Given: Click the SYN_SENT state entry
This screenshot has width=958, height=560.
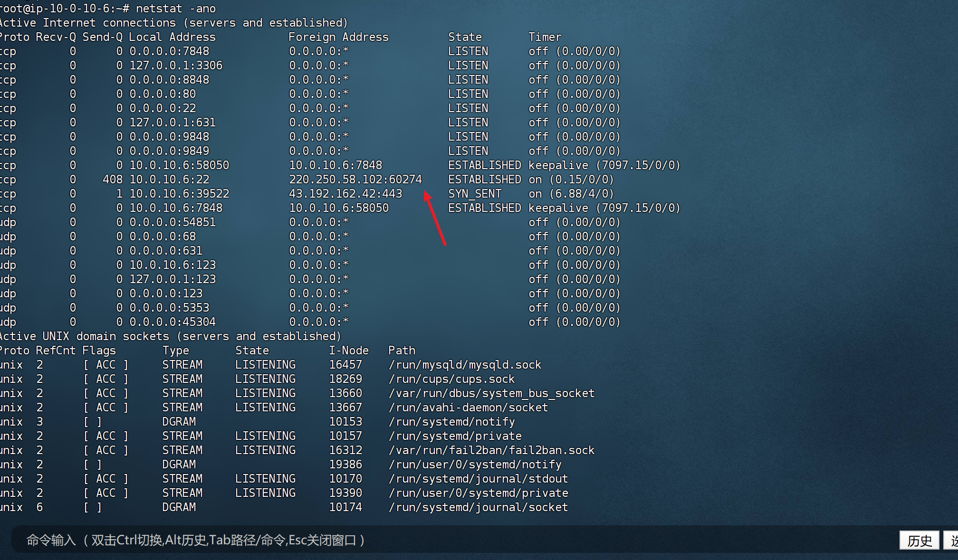Looking at the screenshot, I should (x=474, y=194).
